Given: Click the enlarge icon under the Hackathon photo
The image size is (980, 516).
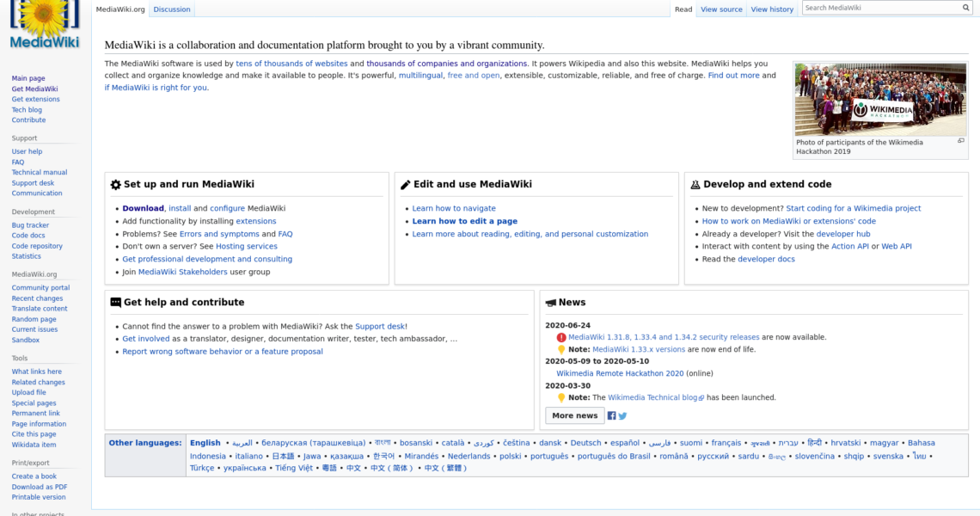Looking at the screenshot, I should 960,141.
